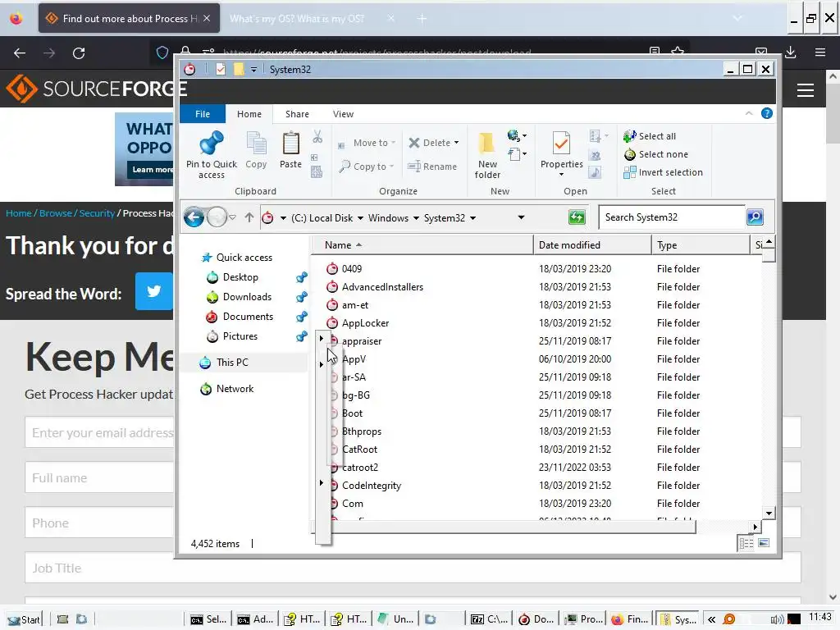This screenshot has width=840, height=630.
Task: Open Explorer Help question mark icon
Action: [767, 113]
